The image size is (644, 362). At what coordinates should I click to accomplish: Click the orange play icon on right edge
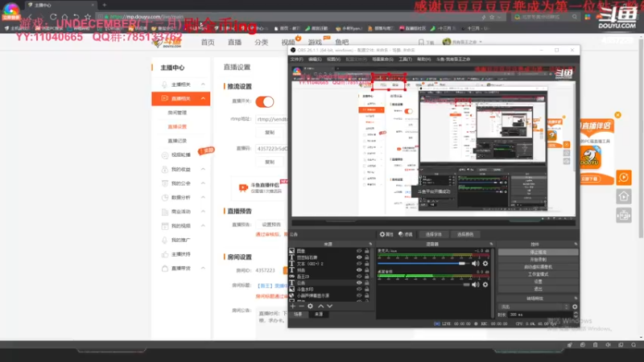click(x=624, y=178)
